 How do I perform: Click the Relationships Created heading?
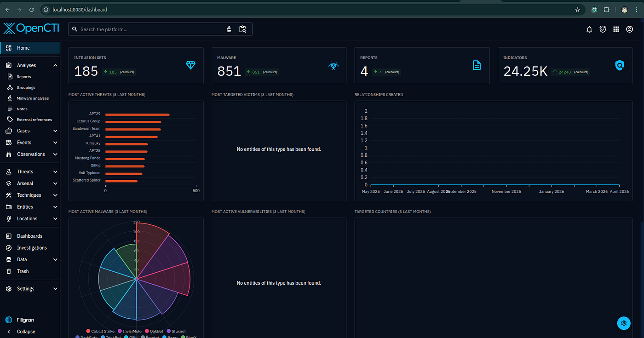pos(379,95)
